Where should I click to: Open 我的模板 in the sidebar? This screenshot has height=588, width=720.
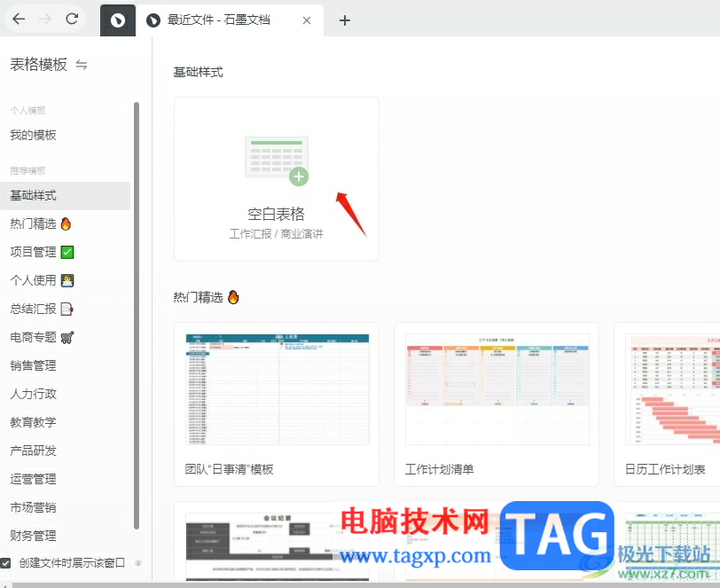33,135
